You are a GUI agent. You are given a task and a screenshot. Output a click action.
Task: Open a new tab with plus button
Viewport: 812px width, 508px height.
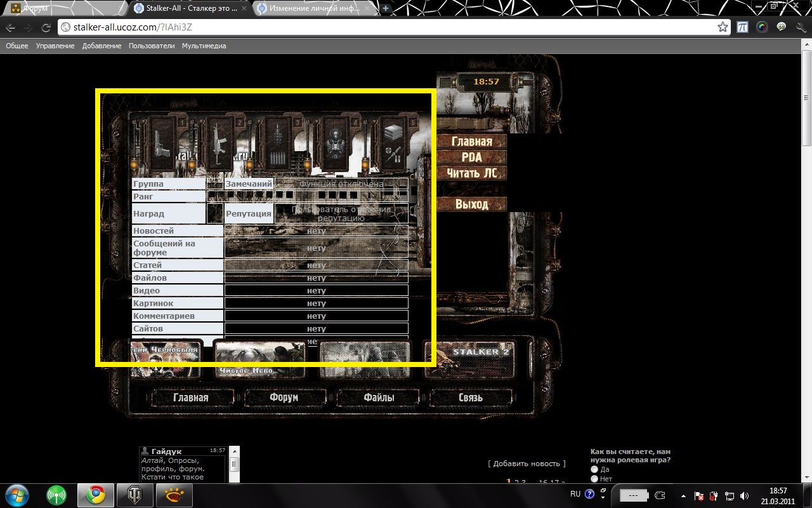click(385, 8)
